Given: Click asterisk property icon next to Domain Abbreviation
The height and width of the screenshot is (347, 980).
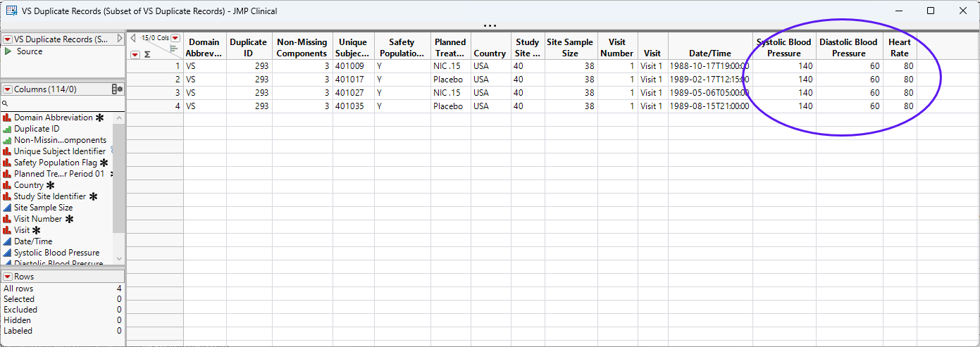Looking at the screenshot, I should [100, 118].
